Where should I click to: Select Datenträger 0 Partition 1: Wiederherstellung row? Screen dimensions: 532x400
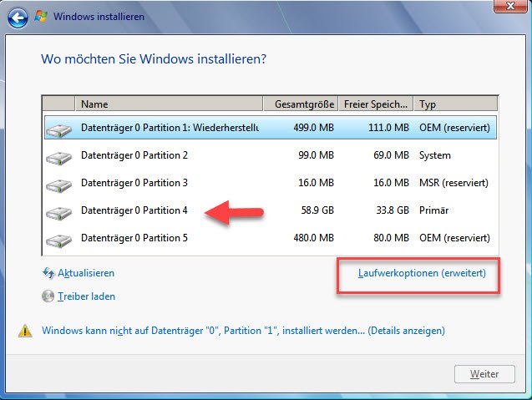tap(271, 128)
